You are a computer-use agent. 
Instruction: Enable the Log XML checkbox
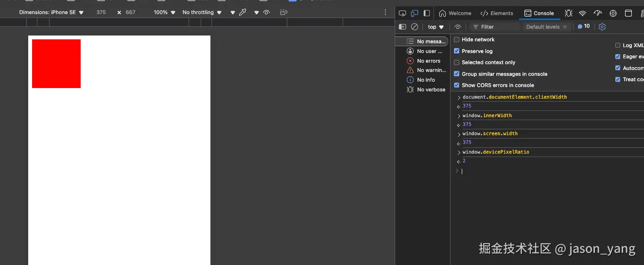click(618, 45)
